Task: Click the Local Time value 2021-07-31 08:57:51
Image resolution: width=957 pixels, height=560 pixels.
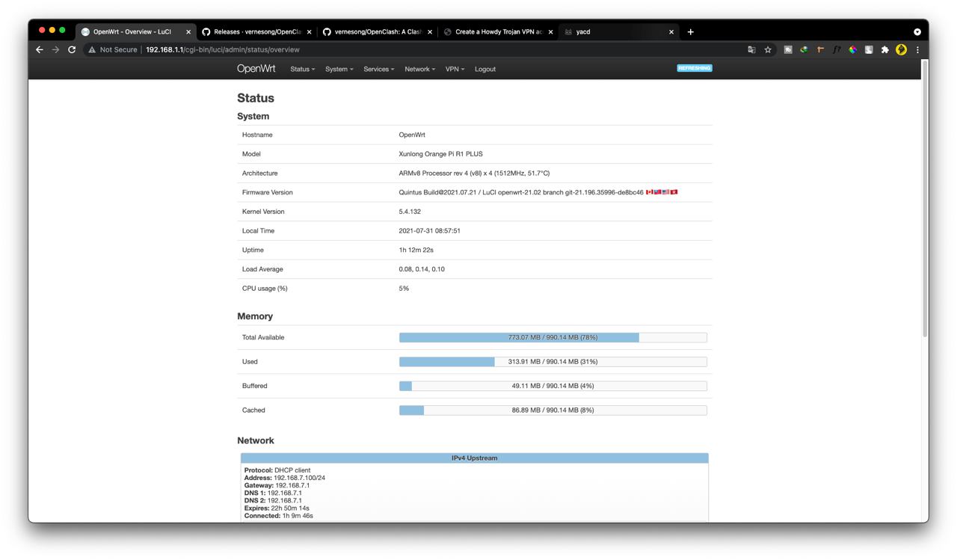Action: (429, 231)
